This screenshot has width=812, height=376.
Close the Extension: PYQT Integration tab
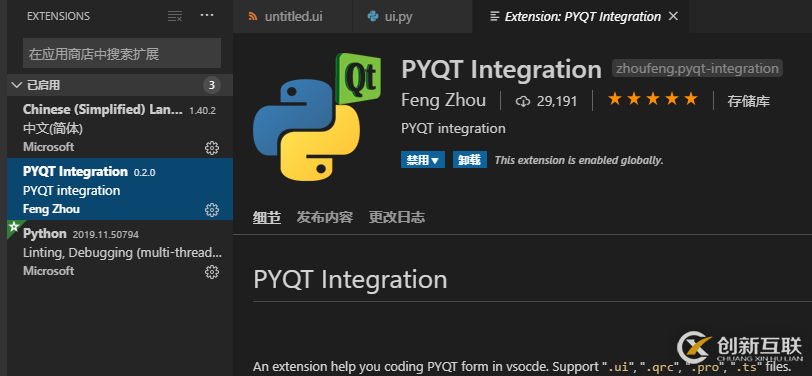pos(673,17)
